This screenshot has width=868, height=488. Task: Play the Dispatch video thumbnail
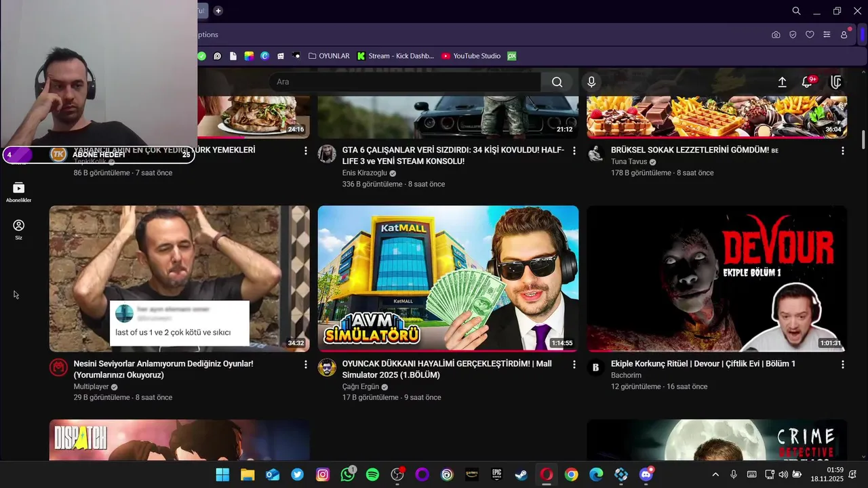click(x=180, y=440)
